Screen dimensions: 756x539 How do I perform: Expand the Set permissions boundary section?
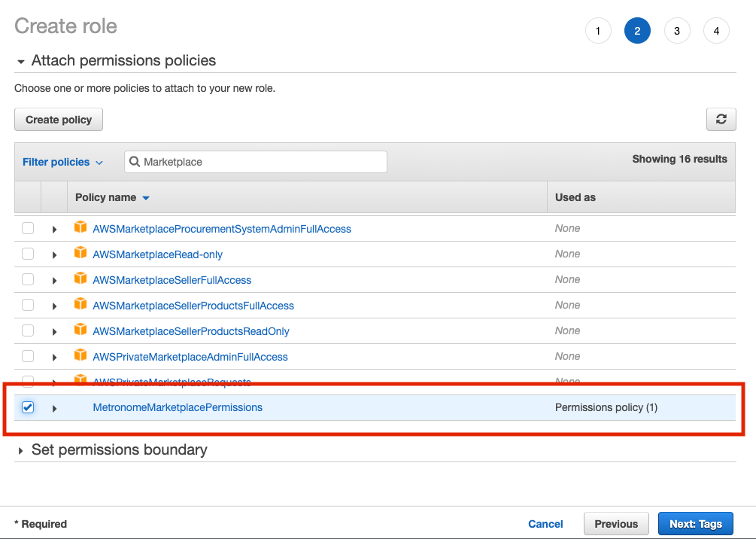(21, 450)
